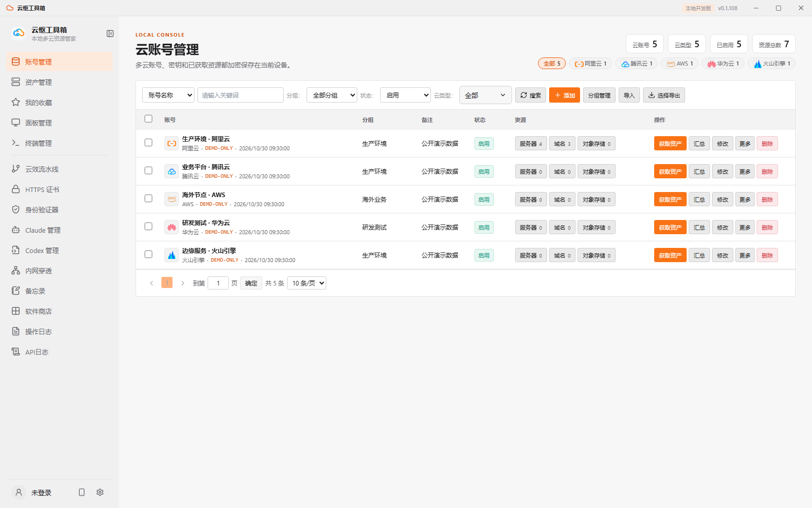The height and width of the screenshot is (508, 812).
Task: Click the 华为云 logo in 研发测试 row
Action: [x=172, y=227]
